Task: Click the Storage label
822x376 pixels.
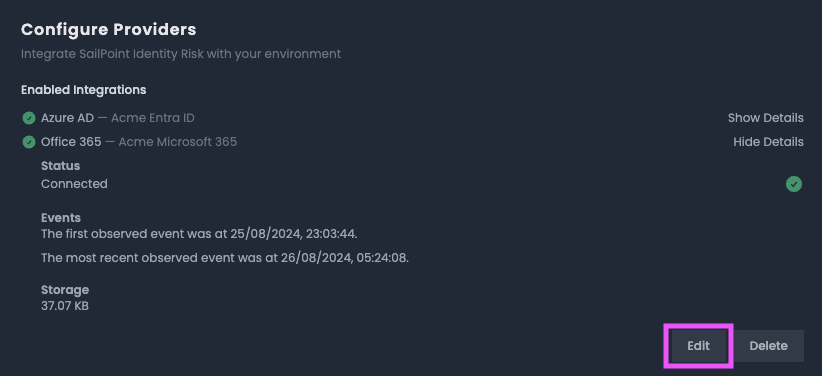Action: (64, 289)
